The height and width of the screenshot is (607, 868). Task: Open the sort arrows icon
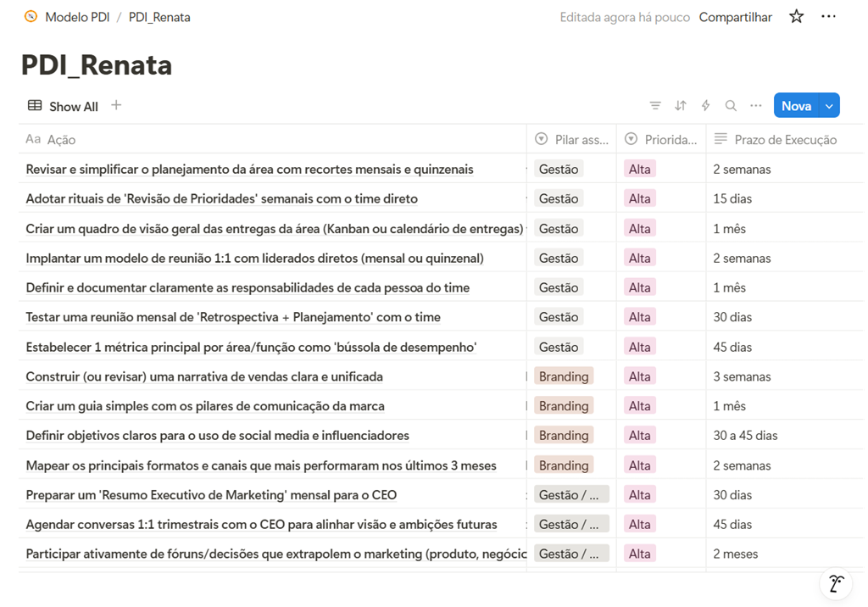coord(681,105)
